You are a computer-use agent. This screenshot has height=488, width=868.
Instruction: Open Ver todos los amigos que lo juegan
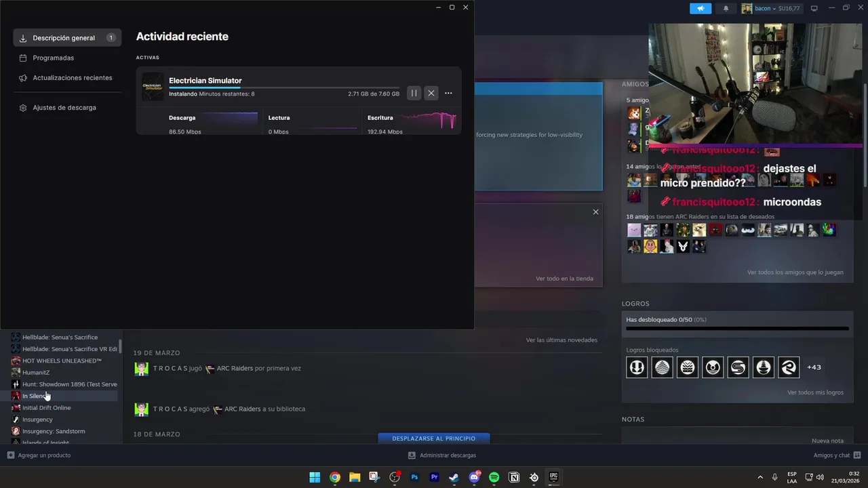(795, 272)
